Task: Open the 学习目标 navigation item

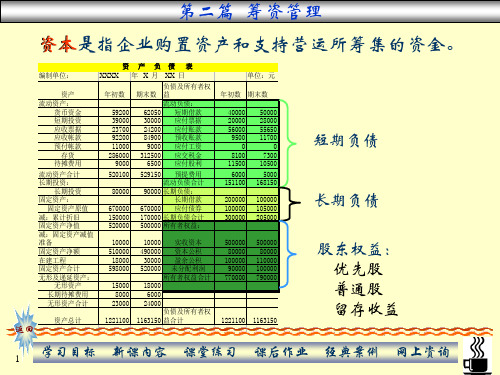Action: click(69, 352)
